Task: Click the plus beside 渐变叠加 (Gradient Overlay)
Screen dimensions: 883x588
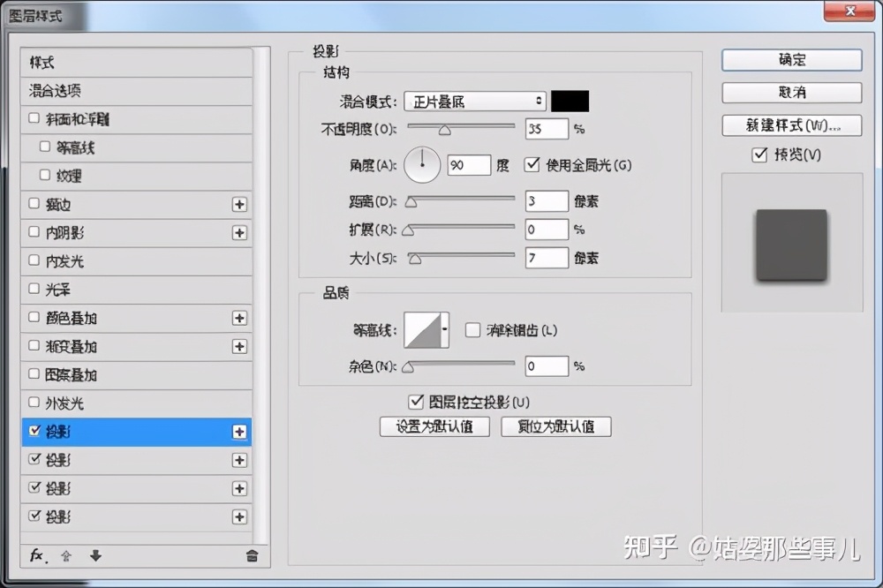Action: click(x=239, y=346)
